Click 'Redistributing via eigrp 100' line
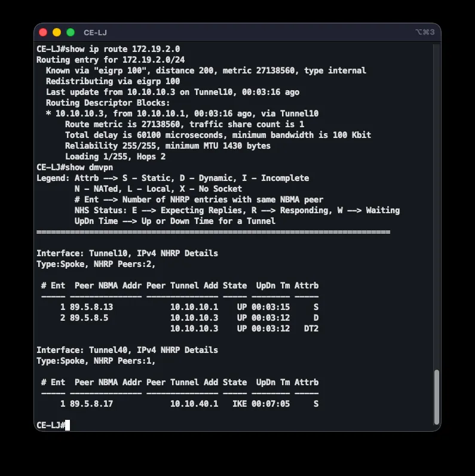Screen dimensions: 475x476 [113, 81]
